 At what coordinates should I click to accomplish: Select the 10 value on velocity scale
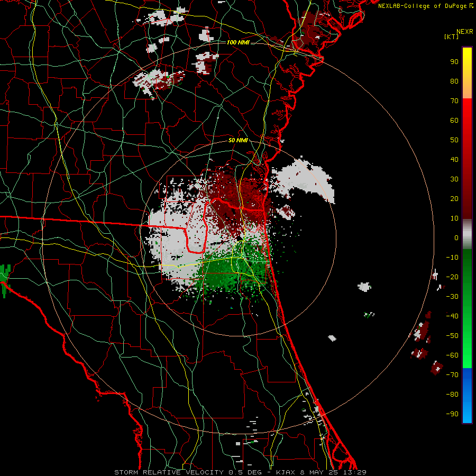[454, 218]
